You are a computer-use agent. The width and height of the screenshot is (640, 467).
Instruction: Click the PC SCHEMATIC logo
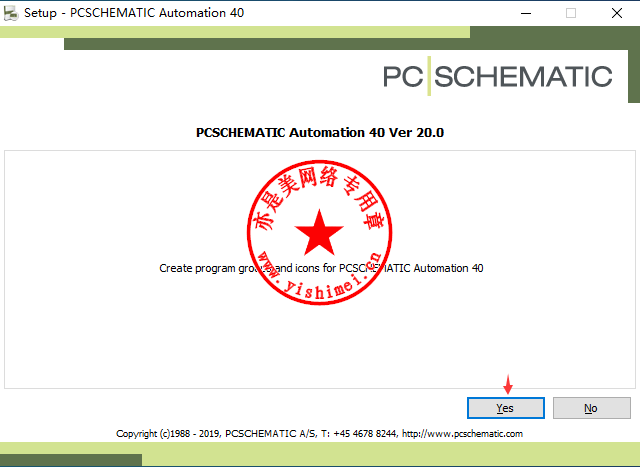(x=498, y=76)
